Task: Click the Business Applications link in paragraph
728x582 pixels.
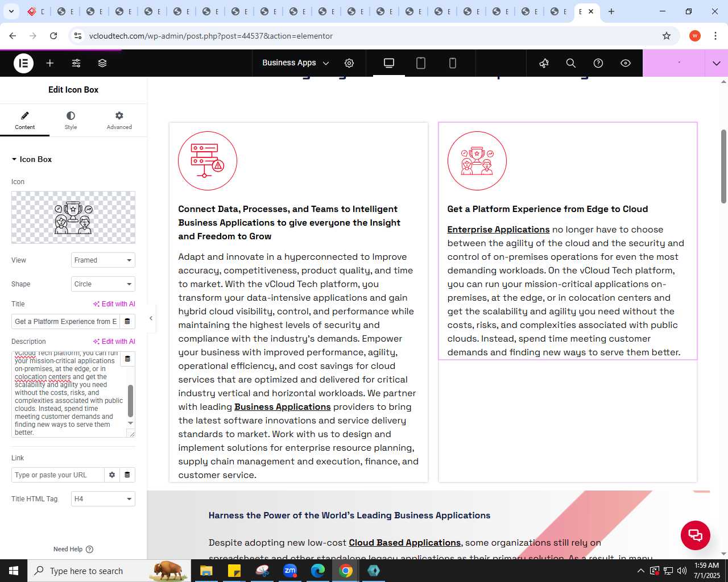Action: coord(283,407)
